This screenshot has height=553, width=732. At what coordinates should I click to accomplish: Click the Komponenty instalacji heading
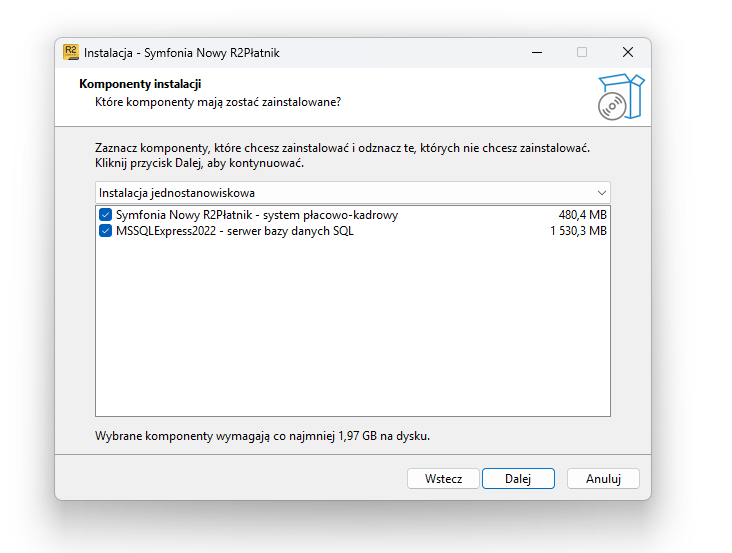coord(140,84)
